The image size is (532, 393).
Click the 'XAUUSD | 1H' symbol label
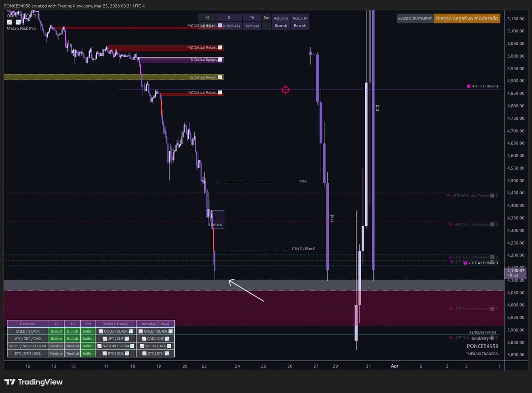(x=483, y=338)
